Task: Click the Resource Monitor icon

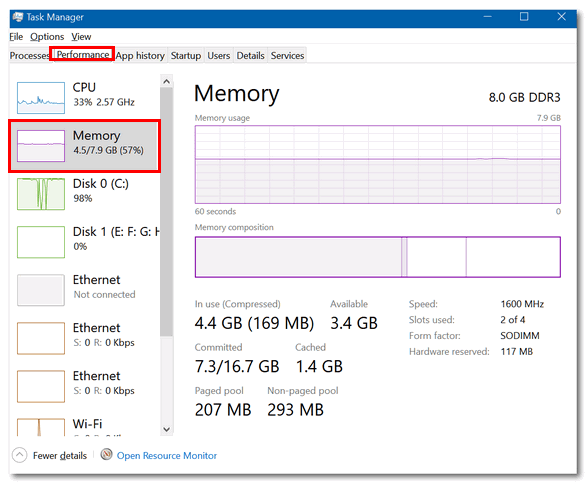Action: click(x=107, y=454)
